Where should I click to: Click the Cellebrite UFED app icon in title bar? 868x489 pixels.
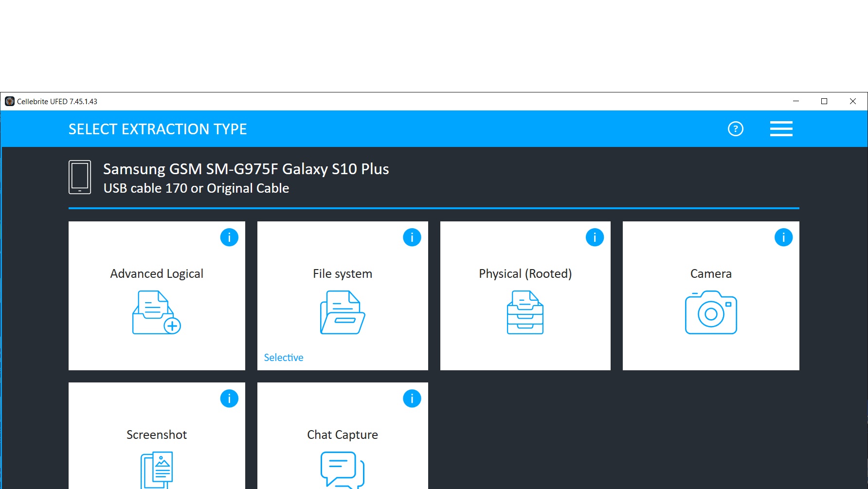10,101
